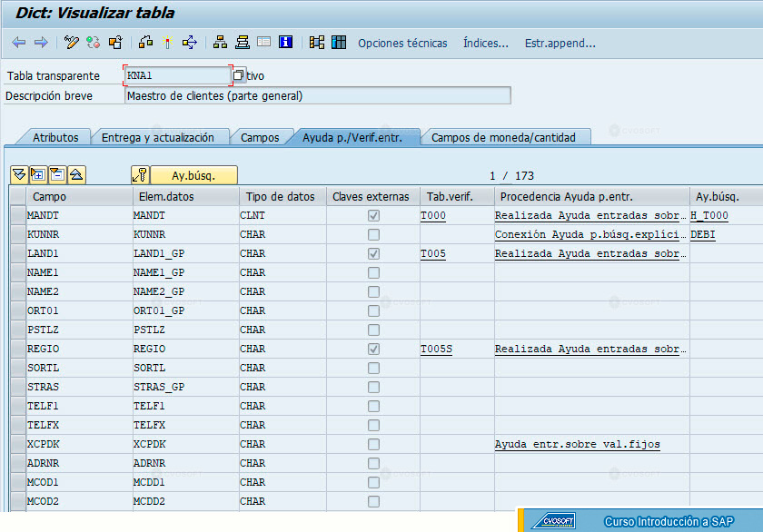Switch to the Campos tab
Viewport: 763px width, 532px height.
tap(260, 138)
